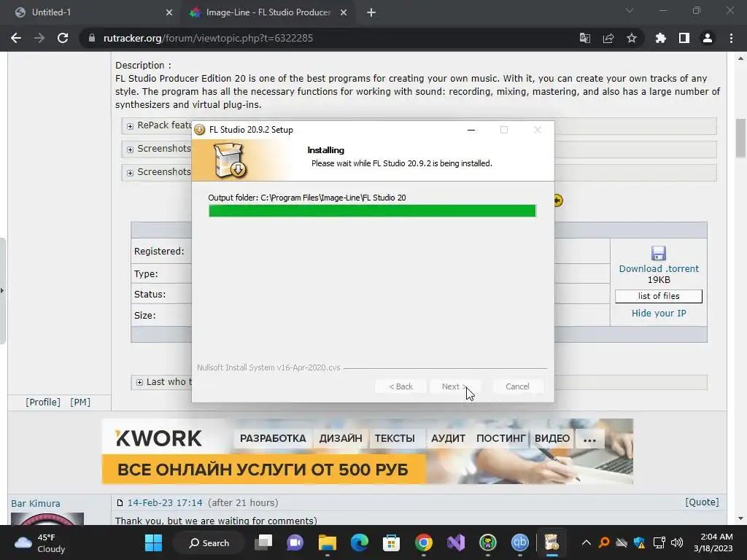Click the installer's Back button
Viewport: 747px width, 560px height.
[x=400, y=386]
